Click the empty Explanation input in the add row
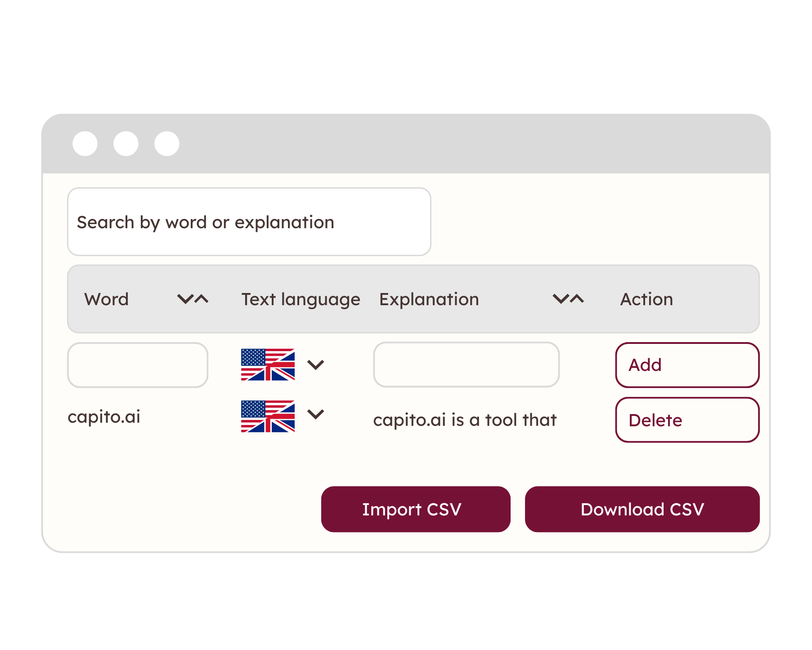812x650 pixels. pos(467,365)
